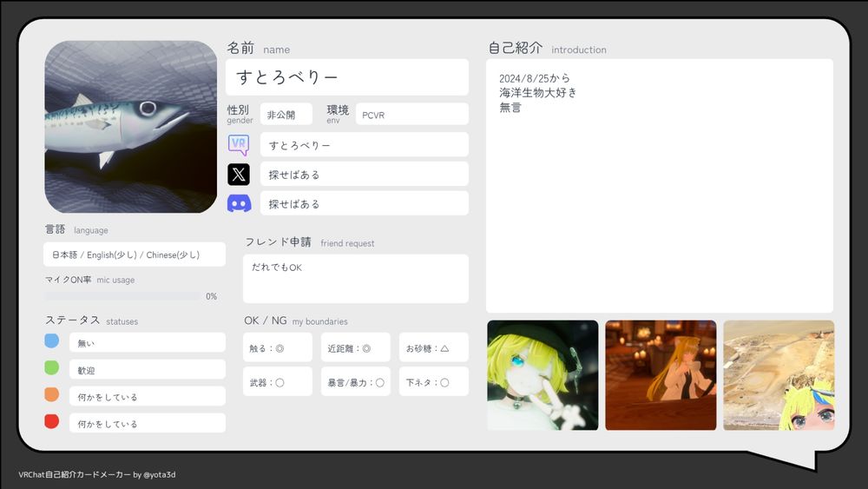Viewport: 868px width, 489px height.
Task: Open the desert landscape photo thumbnail
Action: click(779, 375)
